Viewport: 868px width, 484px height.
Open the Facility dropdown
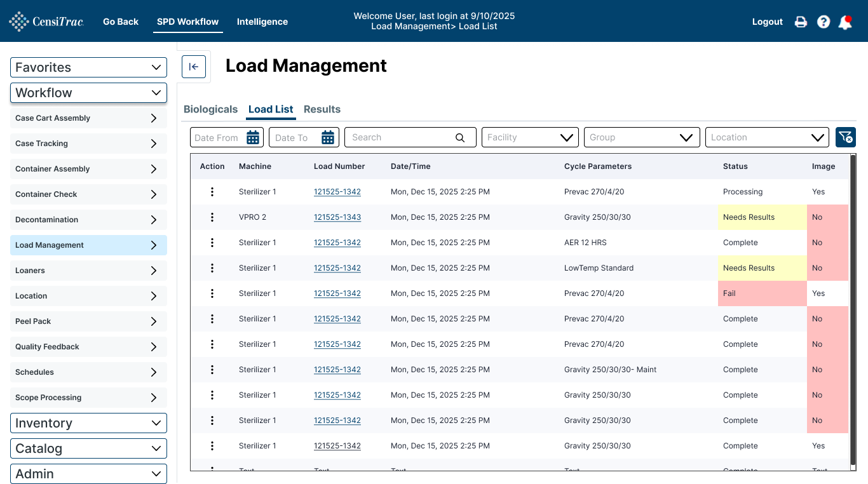coord(530,137)
